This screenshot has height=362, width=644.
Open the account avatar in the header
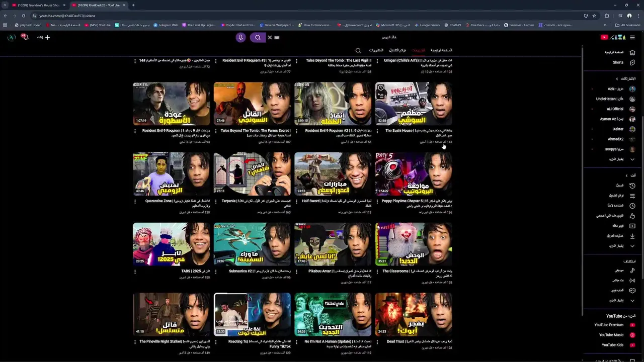pos(11,37)
